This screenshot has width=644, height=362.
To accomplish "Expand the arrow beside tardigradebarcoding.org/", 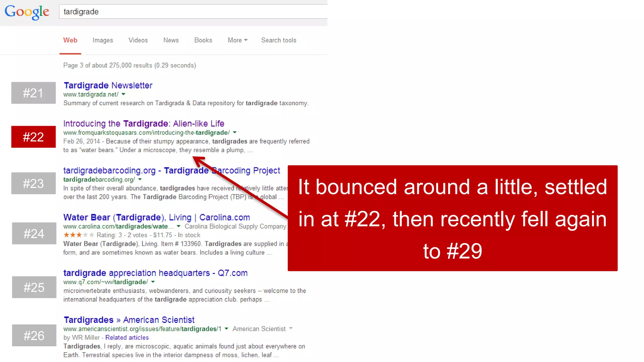I will [x=140, y=179].
